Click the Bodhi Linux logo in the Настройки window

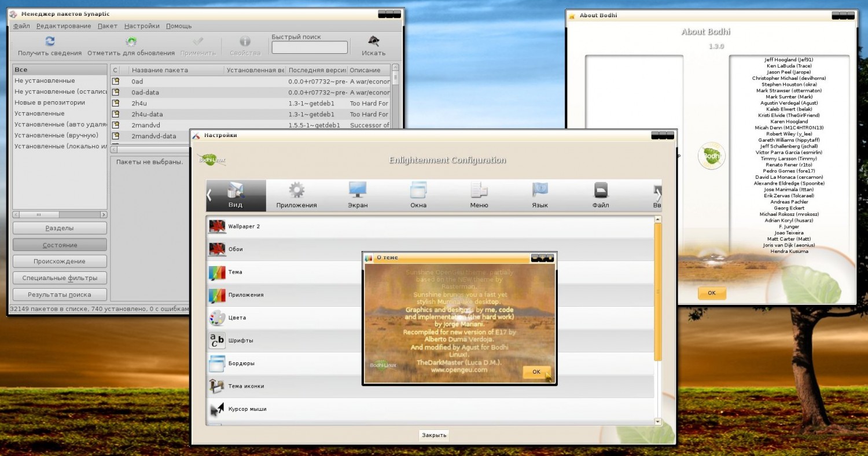[x=211, y=160]
